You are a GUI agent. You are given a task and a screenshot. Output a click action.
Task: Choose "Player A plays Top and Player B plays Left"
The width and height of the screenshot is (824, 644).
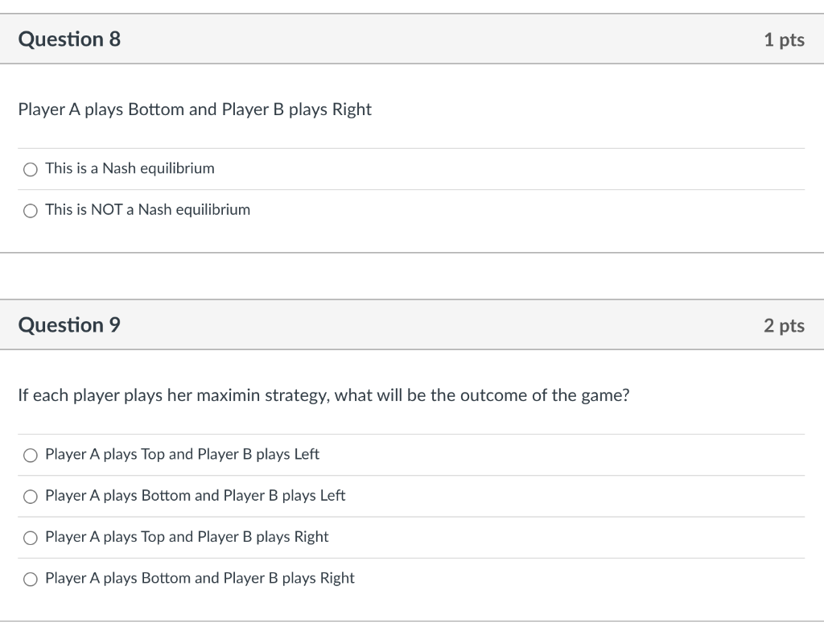click(x=181, y=454)
